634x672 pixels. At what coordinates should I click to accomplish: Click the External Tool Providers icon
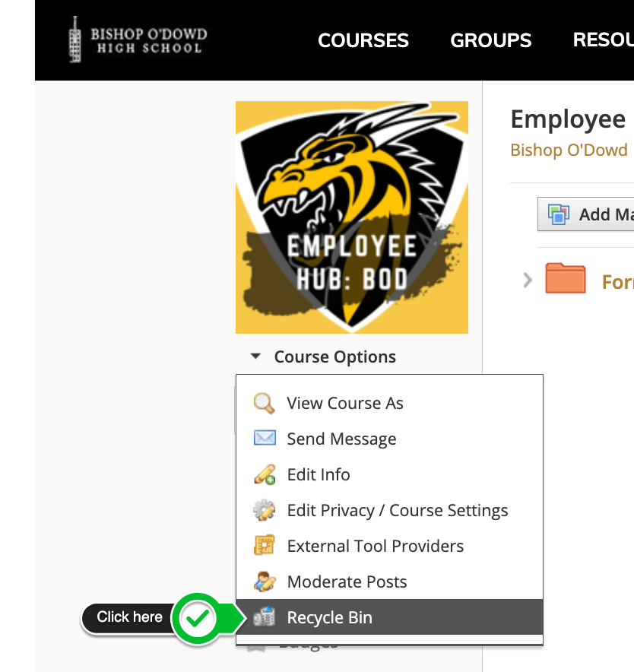tap(265, 546)
